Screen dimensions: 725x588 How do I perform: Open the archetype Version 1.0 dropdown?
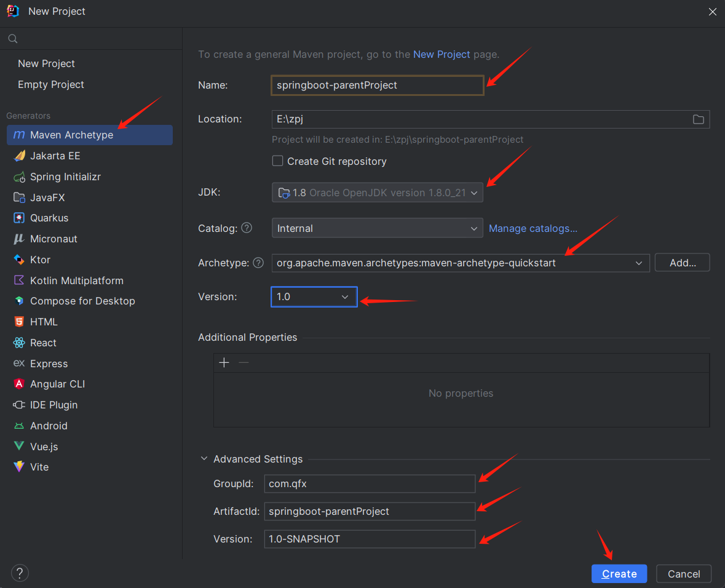click(x=314, y=296)
